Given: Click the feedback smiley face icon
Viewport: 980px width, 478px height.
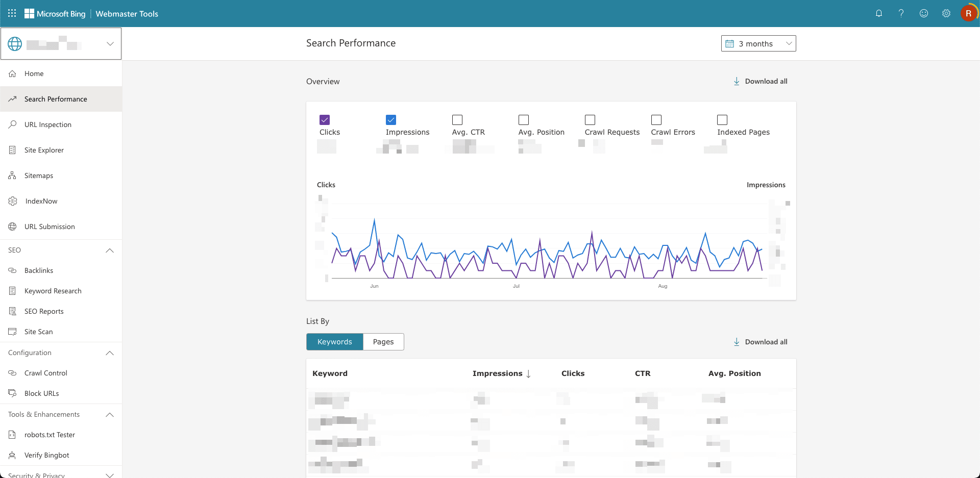Looking at the screenshot, I should tap(923, 13).
